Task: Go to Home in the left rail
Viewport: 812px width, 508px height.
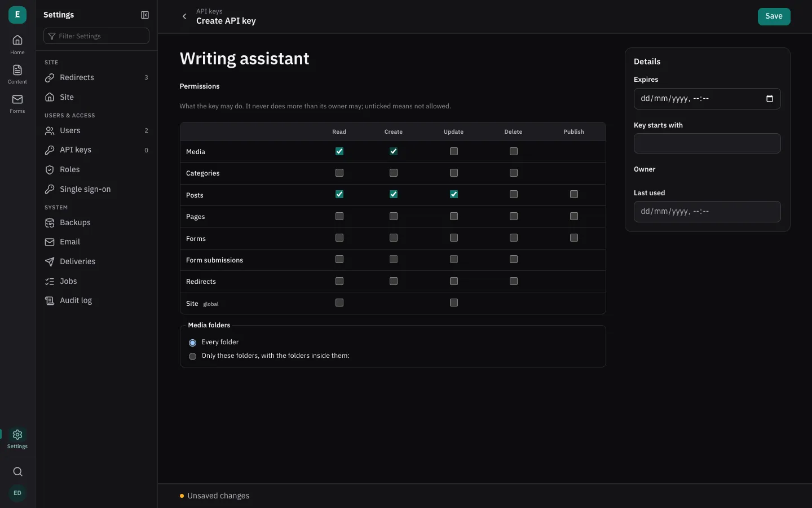Action: 17,44
